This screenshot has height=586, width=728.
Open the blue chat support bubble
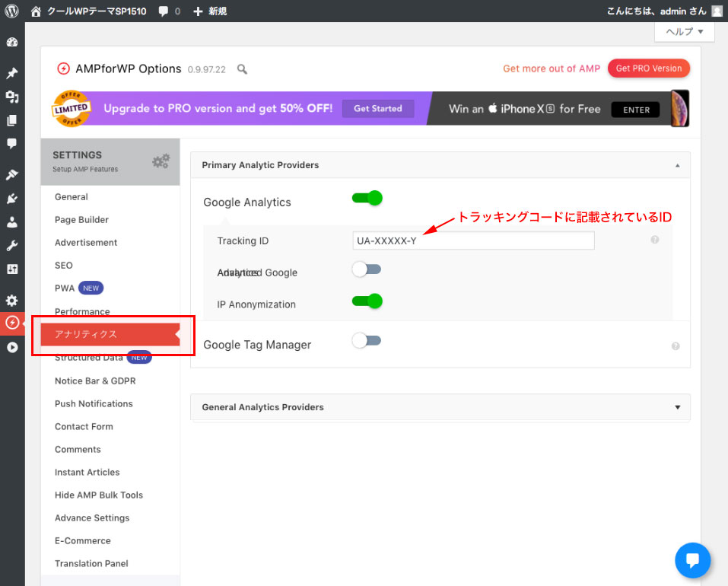point(692,560)
